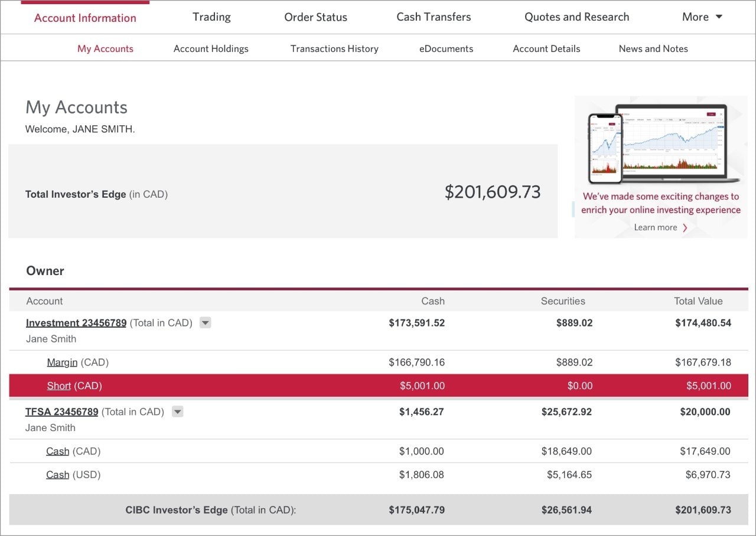Click Cash CAD total value $17,649.00
The image size is (756, 536).
[x=705, y=452]
